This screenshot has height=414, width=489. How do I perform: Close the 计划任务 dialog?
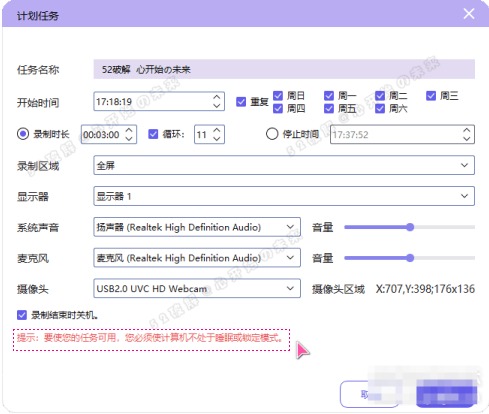click(x=469, y=14)
